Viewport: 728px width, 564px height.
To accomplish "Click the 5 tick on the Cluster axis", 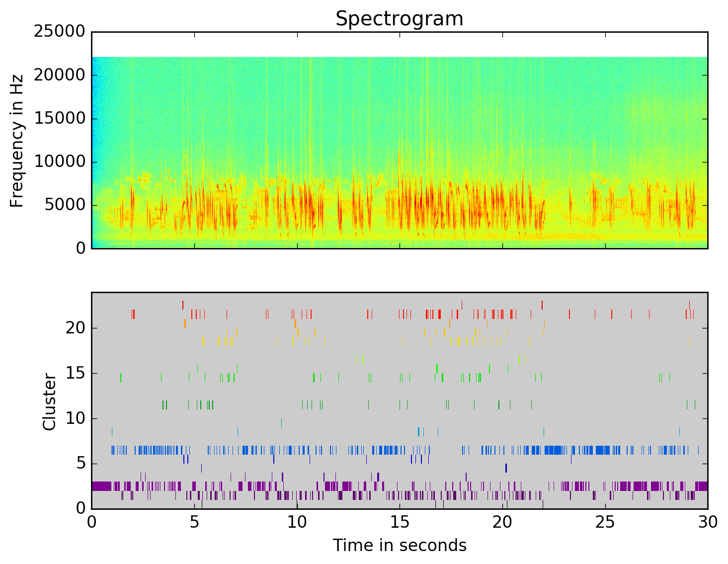I will [x=80, y=464].
